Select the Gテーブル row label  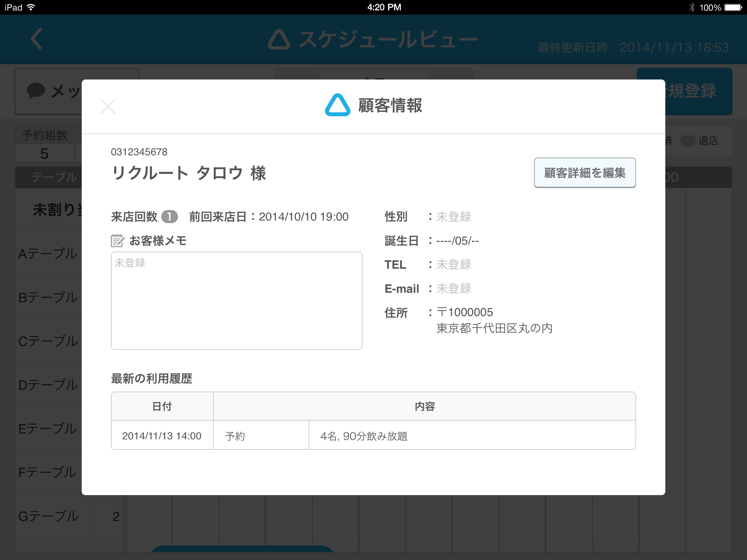click(x=48, y=516)
